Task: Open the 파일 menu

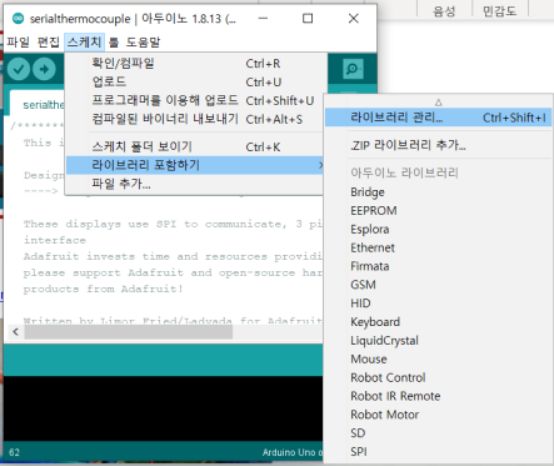Action: coord(18,42)
